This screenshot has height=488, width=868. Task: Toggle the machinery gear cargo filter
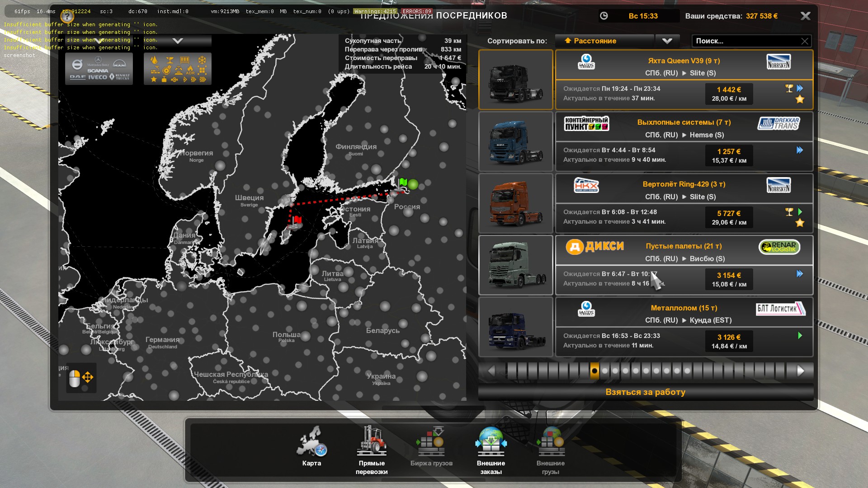pos(167,70)
